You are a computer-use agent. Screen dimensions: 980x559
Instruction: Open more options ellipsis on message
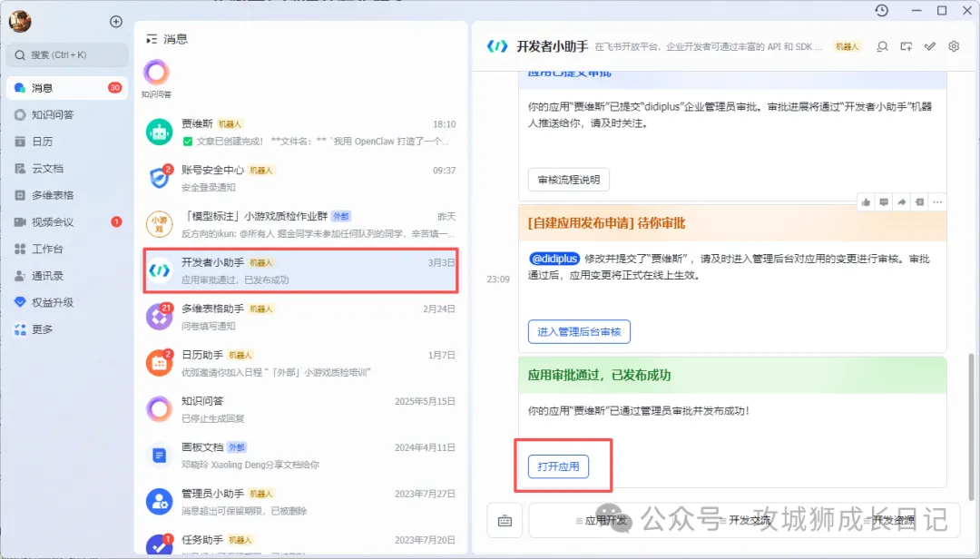point(937,201)
